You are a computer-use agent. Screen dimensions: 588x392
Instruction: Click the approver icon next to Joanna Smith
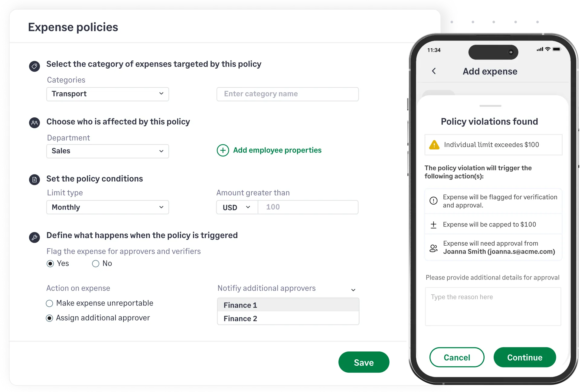pyautogui.click(x=433, y=247)
